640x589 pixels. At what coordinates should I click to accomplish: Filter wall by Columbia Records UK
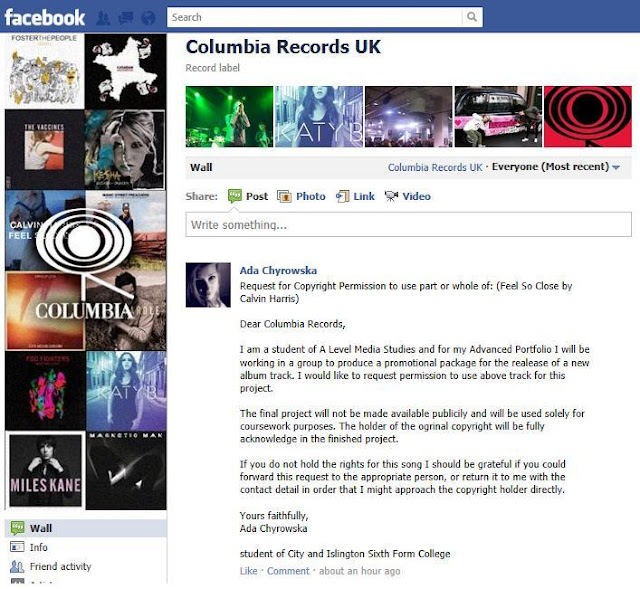click(x=435, y=167)
